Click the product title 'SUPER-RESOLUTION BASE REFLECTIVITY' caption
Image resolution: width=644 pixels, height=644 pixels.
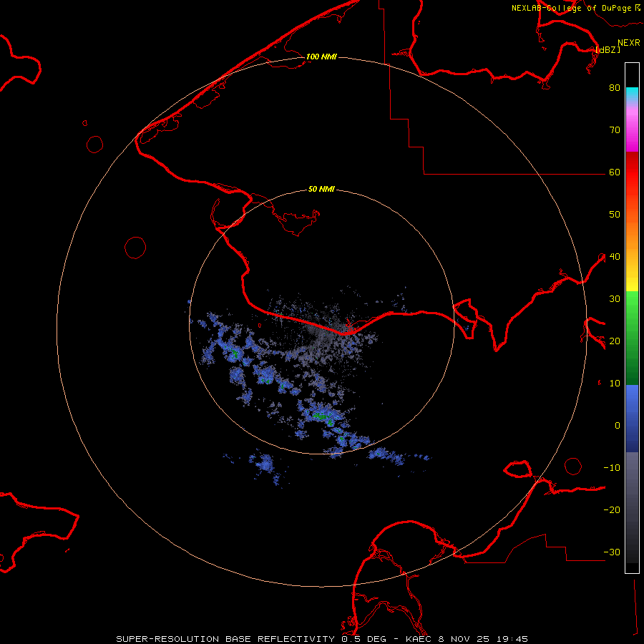(x=225, y=639)
